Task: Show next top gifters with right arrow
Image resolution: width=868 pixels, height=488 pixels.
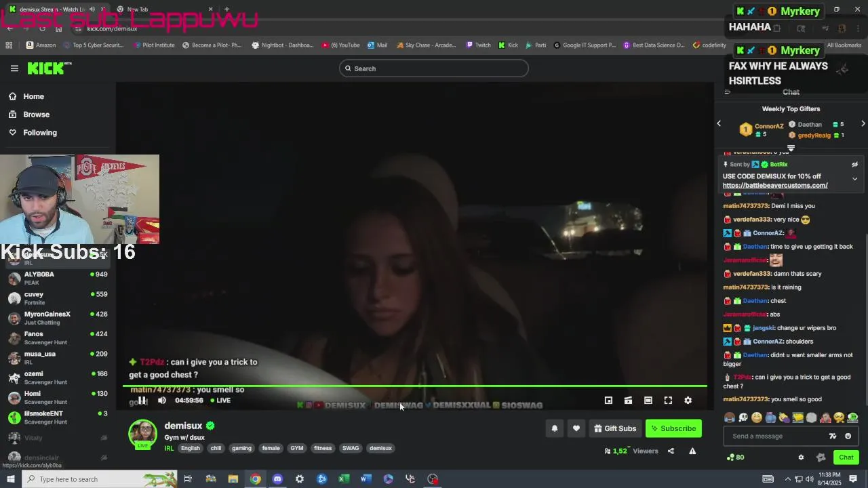Action: pyautogui.click(x=863, y=124)
